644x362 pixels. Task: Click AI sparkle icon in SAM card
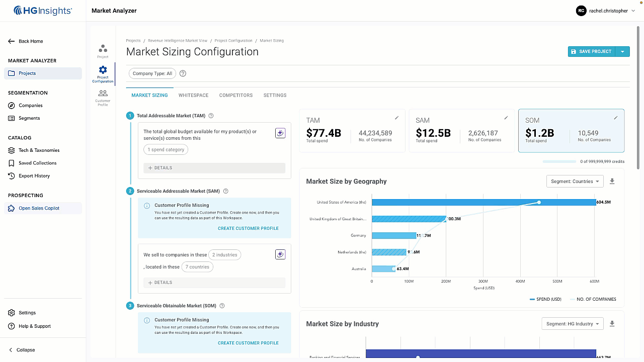(280, 254)
